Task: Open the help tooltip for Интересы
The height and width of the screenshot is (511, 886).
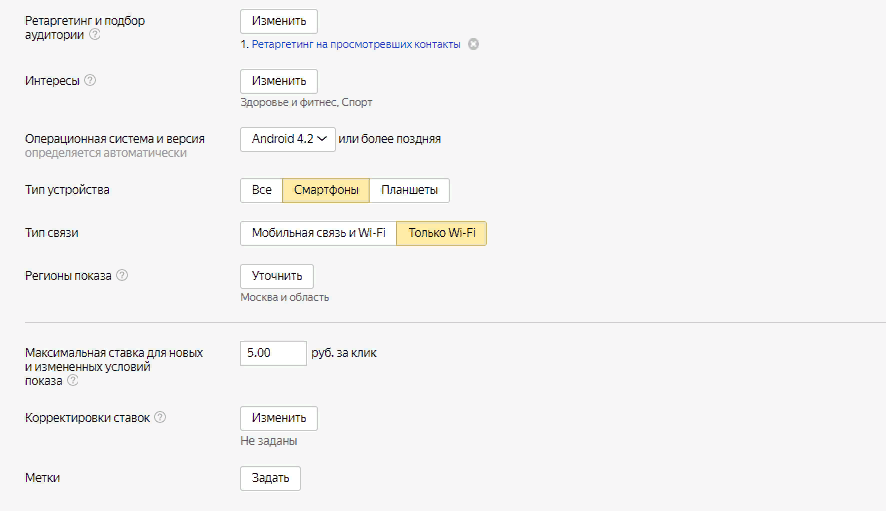Action: point(90,81)
